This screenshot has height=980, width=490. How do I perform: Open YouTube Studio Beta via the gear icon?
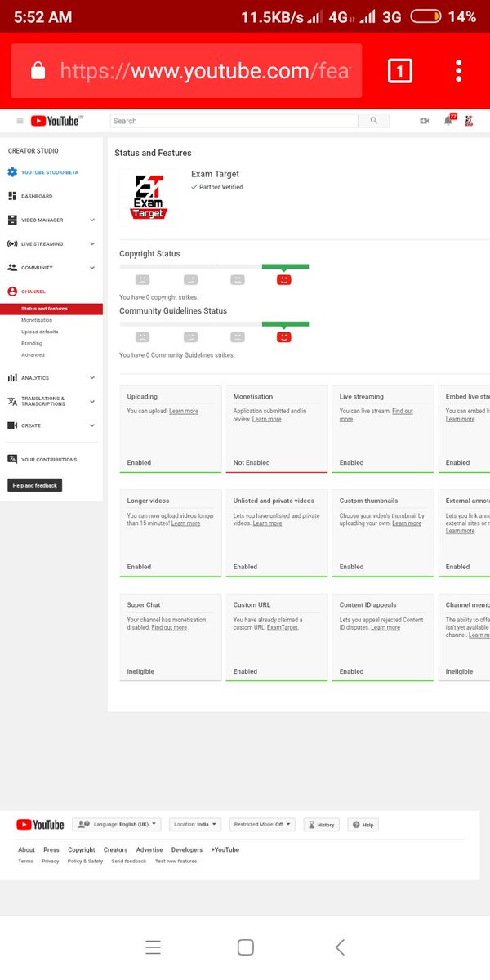pyautogui.click(x=12, y=172)
